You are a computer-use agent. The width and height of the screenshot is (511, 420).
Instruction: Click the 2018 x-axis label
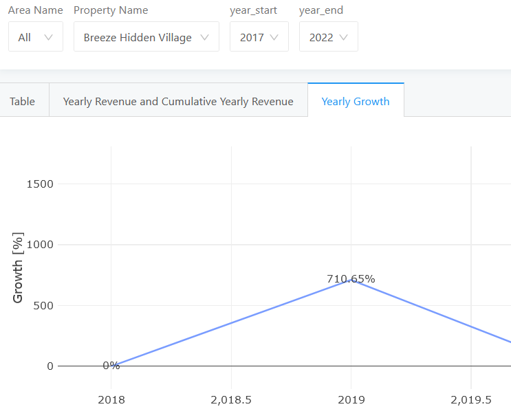pyautogui.click(x=111, y=400)
